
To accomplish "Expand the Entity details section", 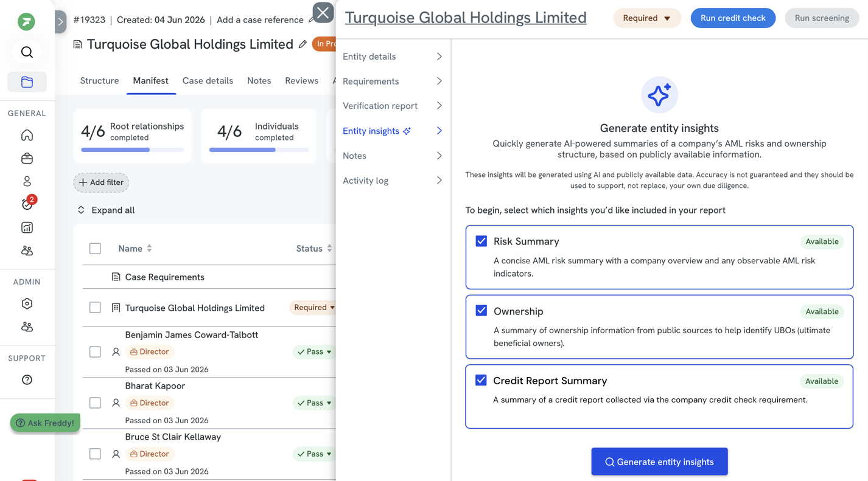I will pos(393,57).
